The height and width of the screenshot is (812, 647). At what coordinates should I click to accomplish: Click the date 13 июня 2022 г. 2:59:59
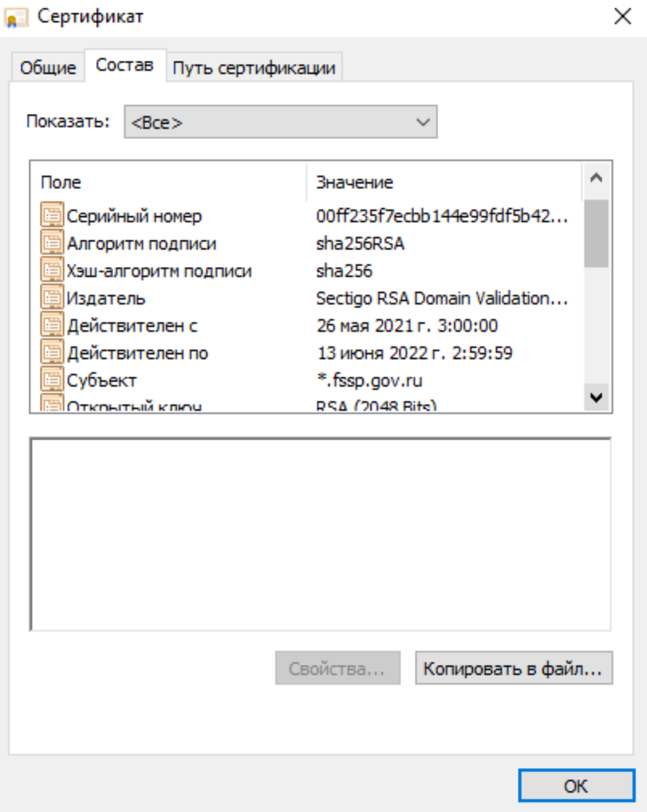click(415, 353)
